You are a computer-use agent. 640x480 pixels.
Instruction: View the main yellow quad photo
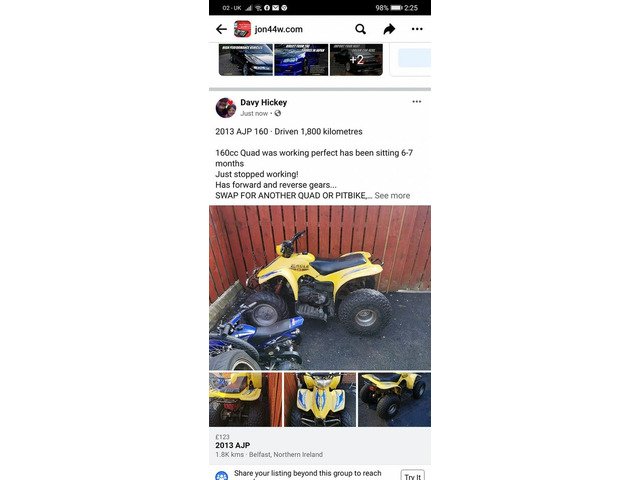pyautogui.click(x=320, y=288)
